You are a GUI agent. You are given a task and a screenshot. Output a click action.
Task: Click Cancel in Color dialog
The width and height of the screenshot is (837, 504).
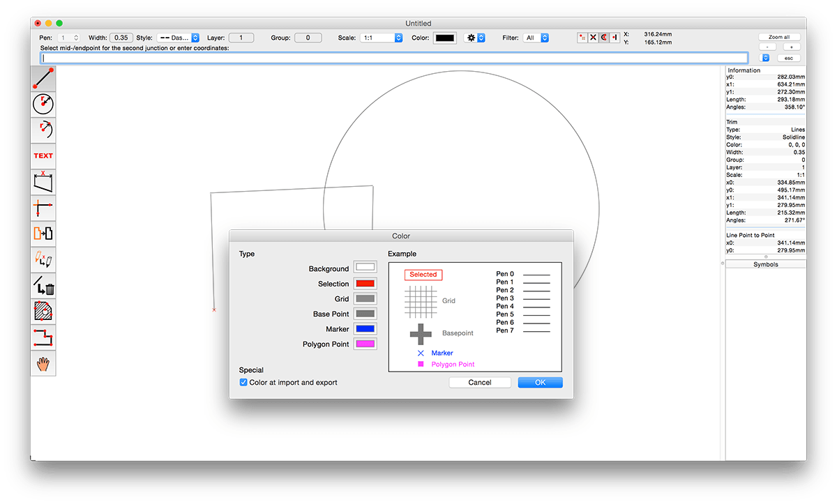pos(480,382)
